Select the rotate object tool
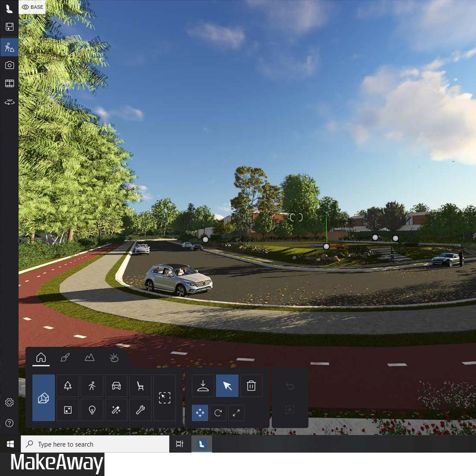The image size is (476, 476). (218, 413)
